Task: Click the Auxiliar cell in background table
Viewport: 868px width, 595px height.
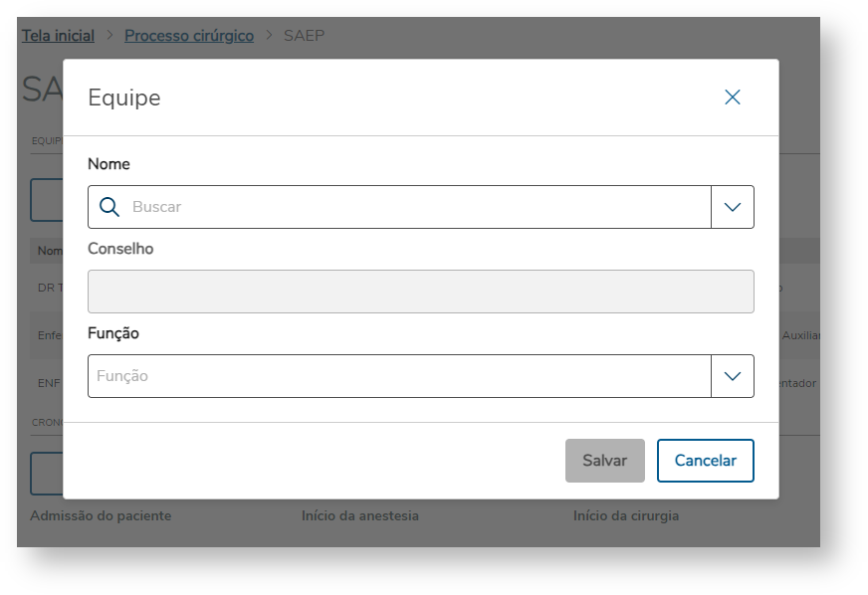Action: point(800,335)
